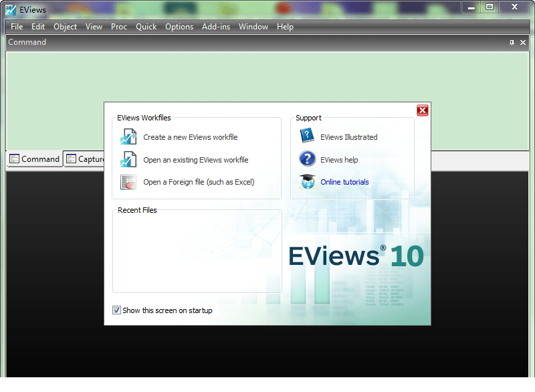Open the Object menu
Image resolution: width=535 pixels, height=392 pixels.
click(x=65, y=27)
